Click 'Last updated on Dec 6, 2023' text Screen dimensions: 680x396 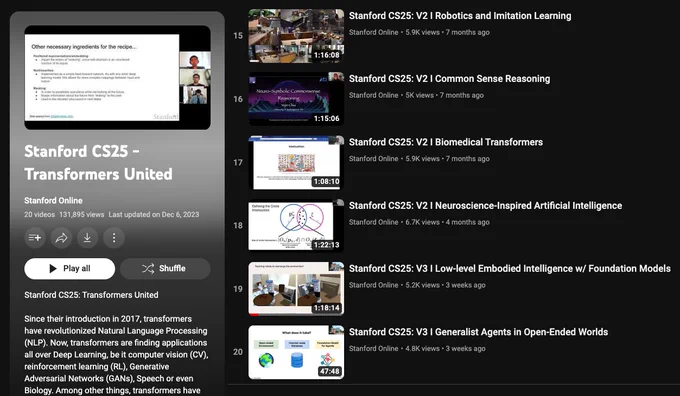(x=154, y=214)
